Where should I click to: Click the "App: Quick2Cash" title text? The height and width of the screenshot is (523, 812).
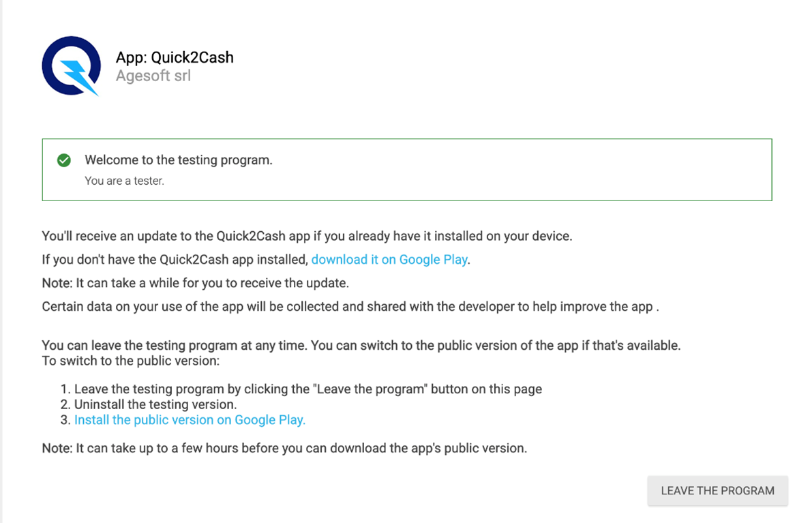coord(175,57)
